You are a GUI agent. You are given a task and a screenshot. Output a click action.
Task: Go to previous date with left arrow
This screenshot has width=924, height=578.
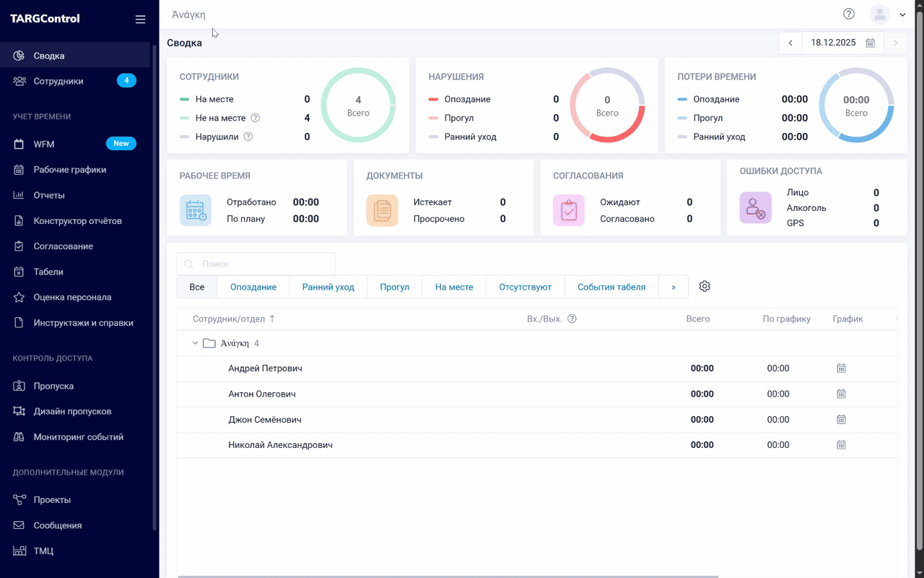[790, 43]
